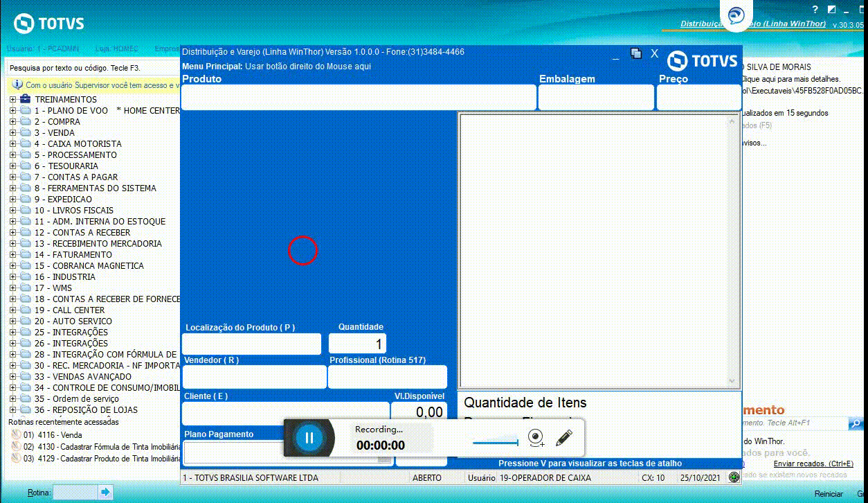Expand 8 - FERRAMENTAS DO SISTEMA node
868x503 pixels.
tap(12, 188)
